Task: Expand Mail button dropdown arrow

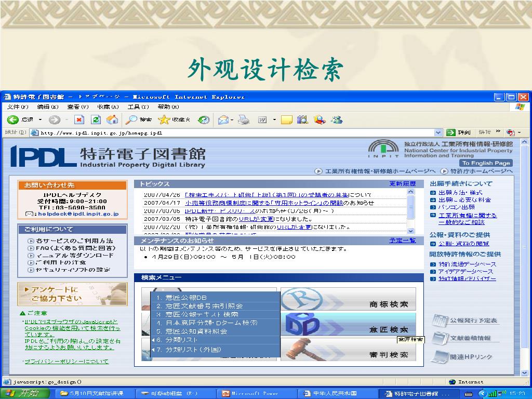Action: 232,120
